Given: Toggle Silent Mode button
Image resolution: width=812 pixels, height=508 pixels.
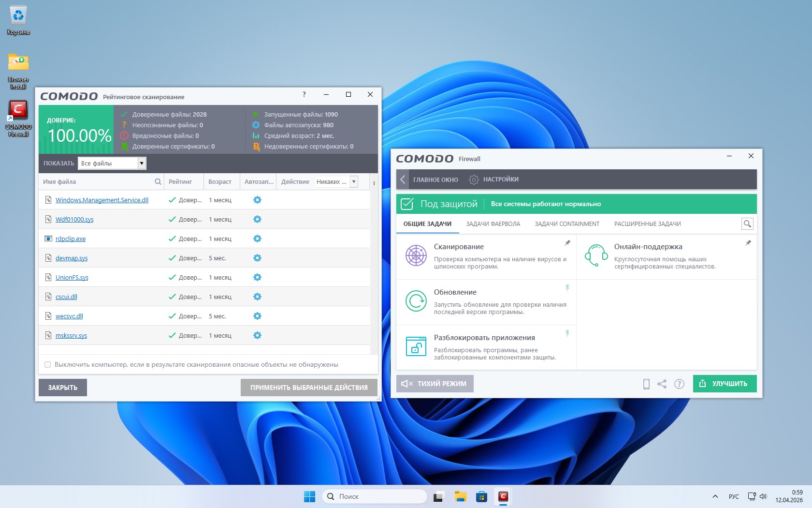Looking at the screenshot, I should point(435,384).
